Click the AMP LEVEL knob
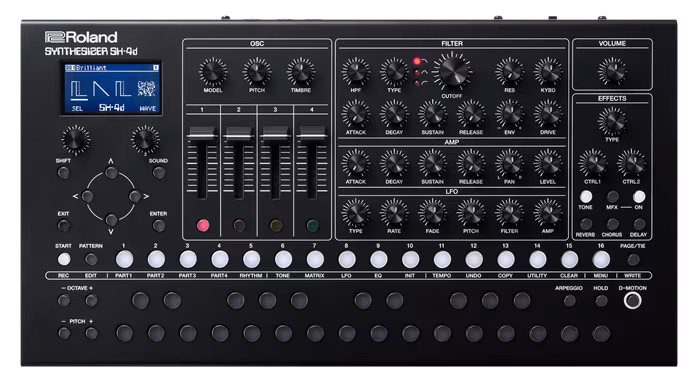The image size is (698, 384). pos(548,163)
